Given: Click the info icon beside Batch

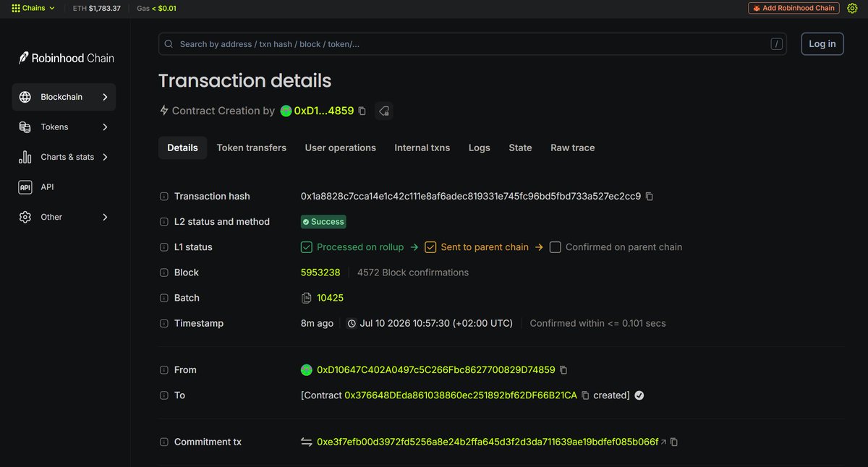Looking at the screenshot, I should click(x=164, y=298).
